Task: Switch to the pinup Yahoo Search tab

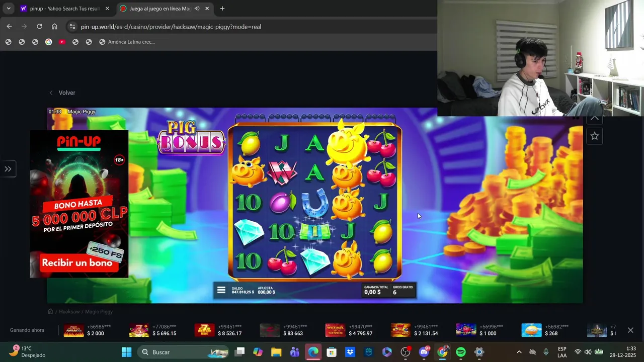Action: click(x=64, y=9)
